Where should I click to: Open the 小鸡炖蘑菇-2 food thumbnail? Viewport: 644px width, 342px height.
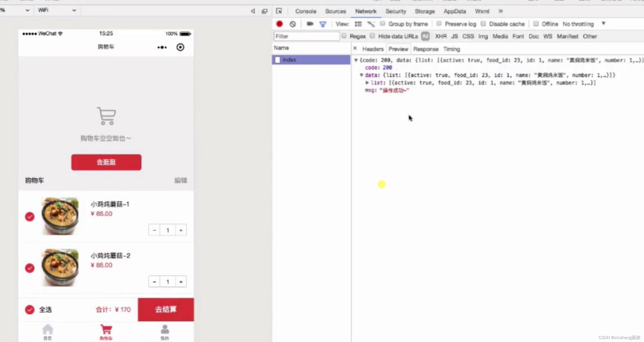point(60,267)
